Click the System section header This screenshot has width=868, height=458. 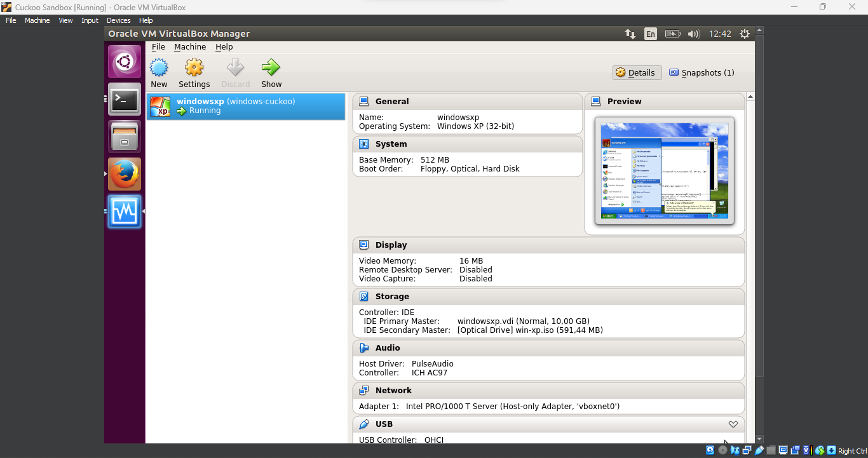[x=467, y=144]
